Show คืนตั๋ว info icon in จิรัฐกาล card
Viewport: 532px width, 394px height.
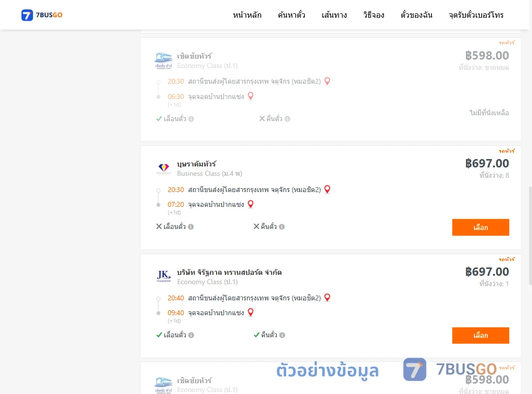(282, 335)
